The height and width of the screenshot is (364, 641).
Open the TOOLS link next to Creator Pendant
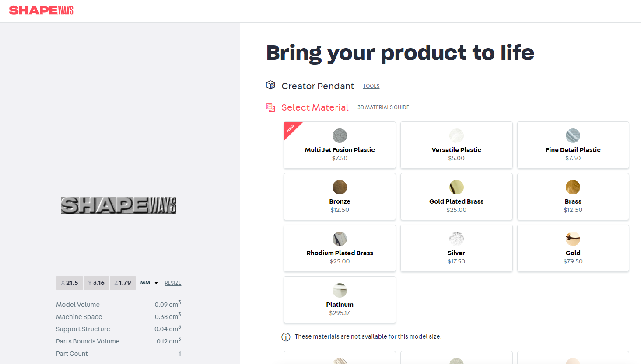[x=371, y=86]
